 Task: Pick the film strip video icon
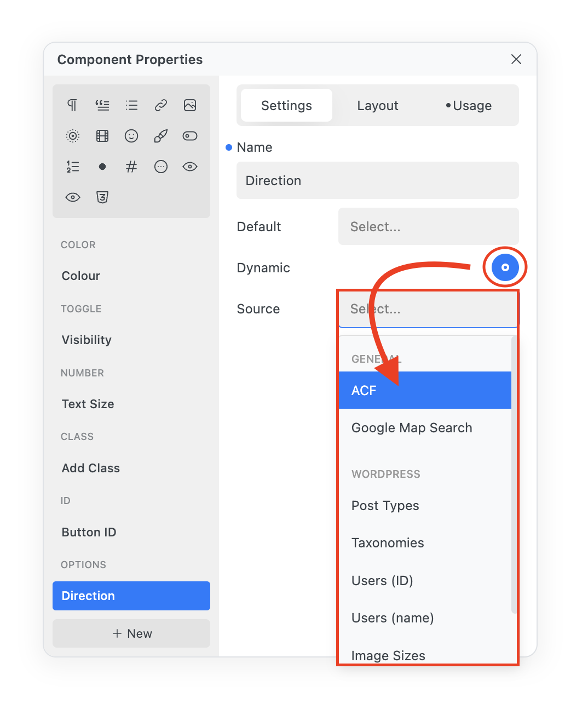102,136
